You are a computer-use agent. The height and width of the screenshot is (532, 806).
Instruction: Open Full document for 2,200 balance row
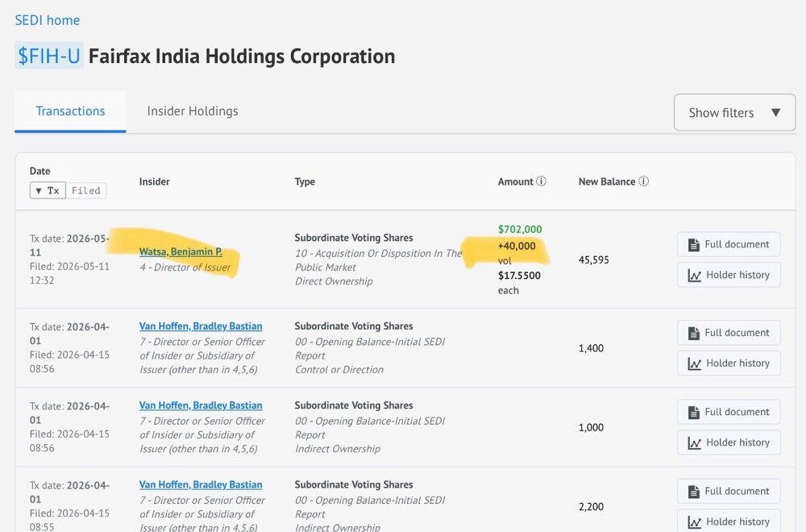tap(729, 491)
